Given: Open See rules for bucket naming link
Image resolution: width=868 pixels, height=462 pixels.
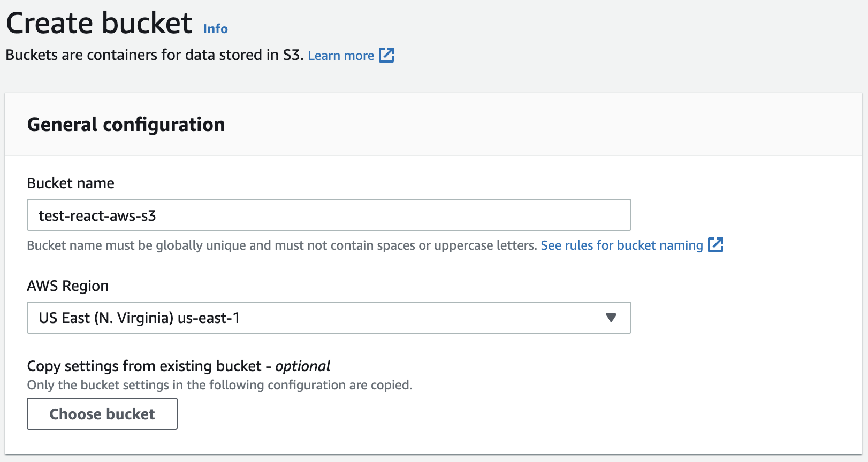Looking at the screenshot, I should point(621,245).
